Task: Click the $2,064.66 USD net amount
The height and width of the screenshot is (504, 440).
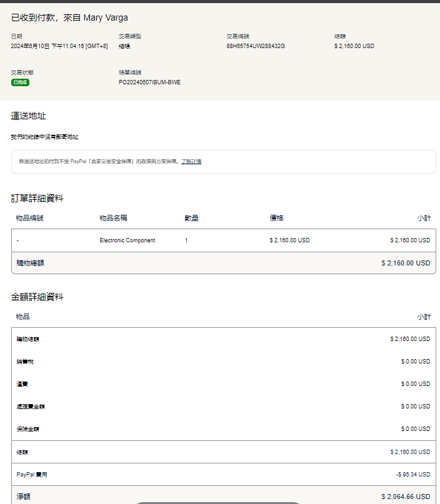Action: click(x=406, y=497)
